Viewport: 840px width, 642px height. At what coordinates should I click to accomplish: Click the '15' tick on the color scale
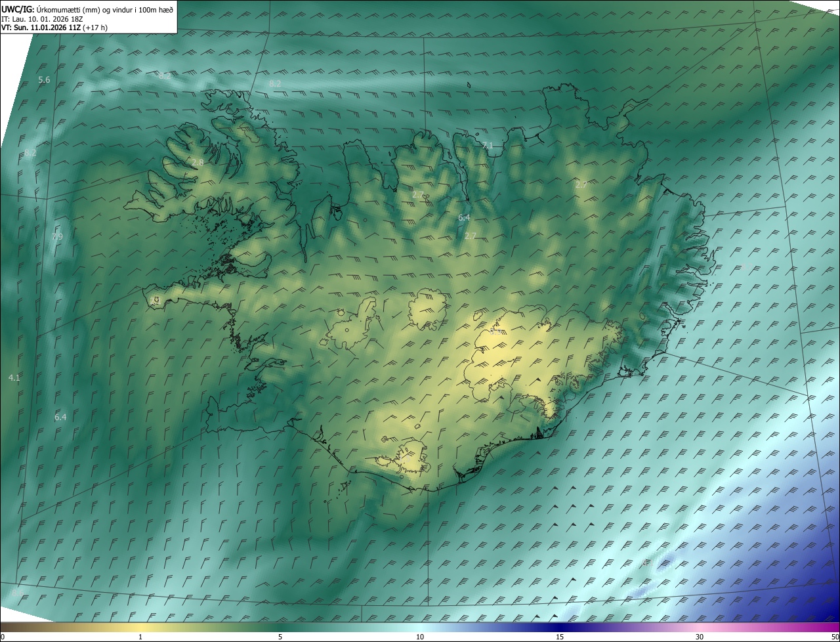(560, 637)
